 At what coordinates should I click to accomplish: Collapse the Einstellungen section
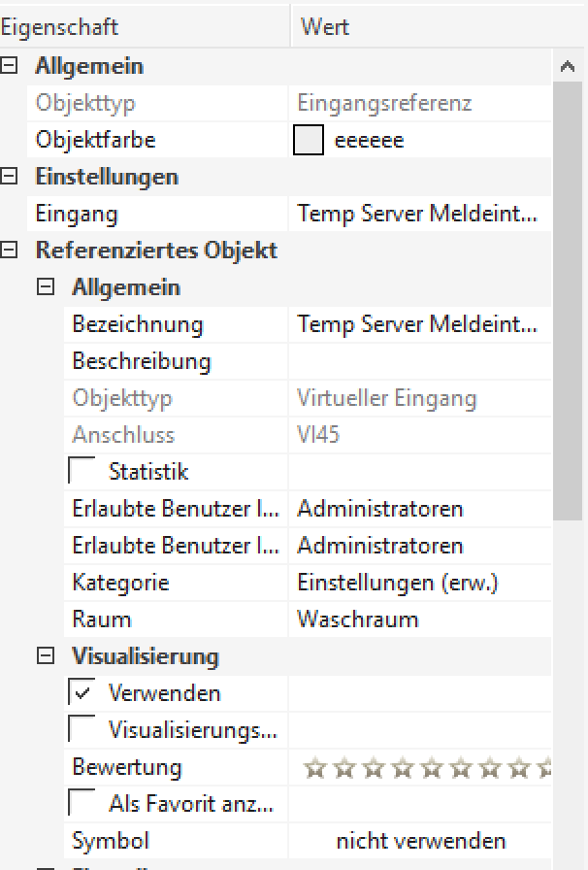click(10, 177)
